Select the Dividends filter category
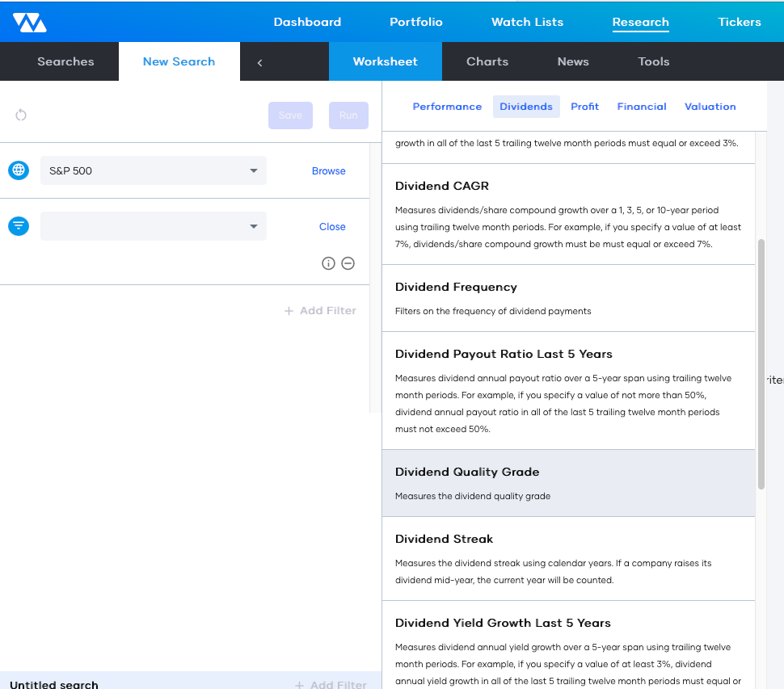Screen dimensions: 784x689 click(526, 107)
